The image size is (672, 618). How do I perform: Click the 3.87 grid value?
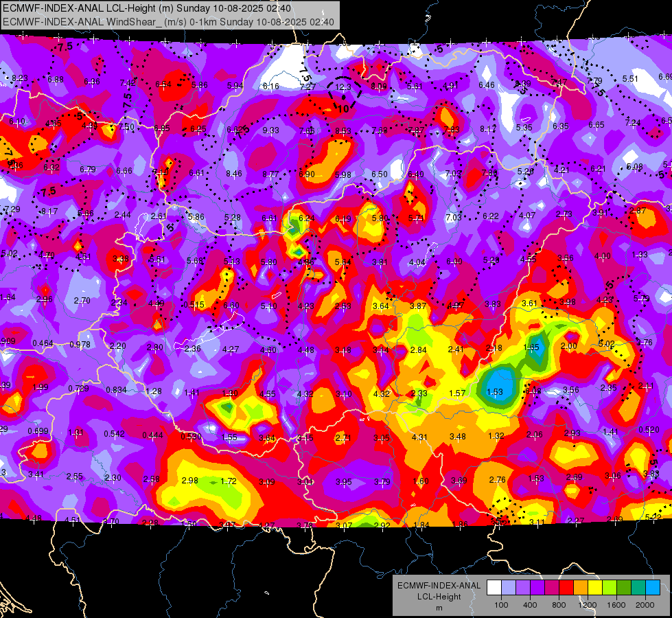click(418, 306)
